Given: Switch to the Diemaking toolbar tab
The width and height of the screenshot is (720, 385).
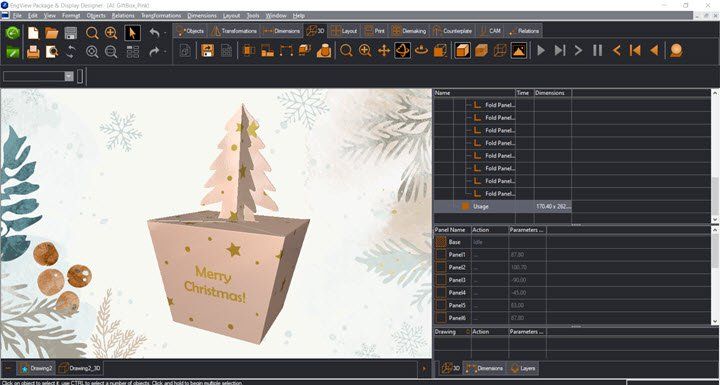Looking at the screenshot, I should [x=409, y=31].
